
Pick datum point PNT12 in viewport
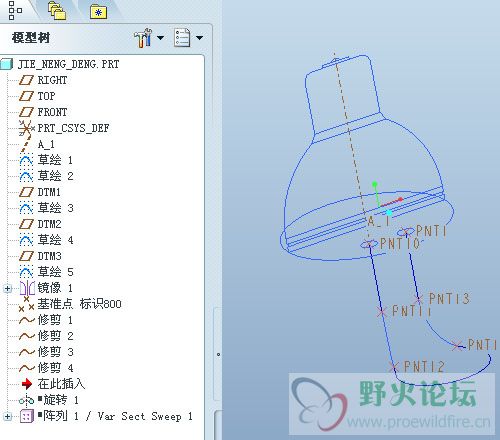pos(394,367)
